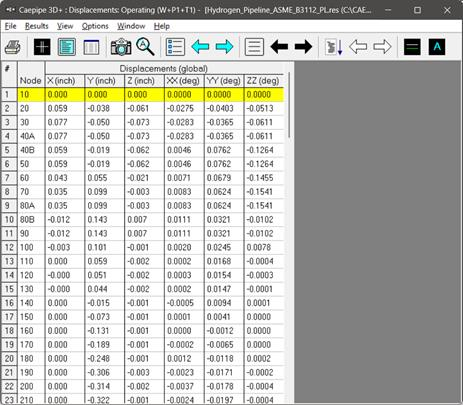The image size is (463, 405).
Task: Click the Node column header
Action: [x=31, y=81]
